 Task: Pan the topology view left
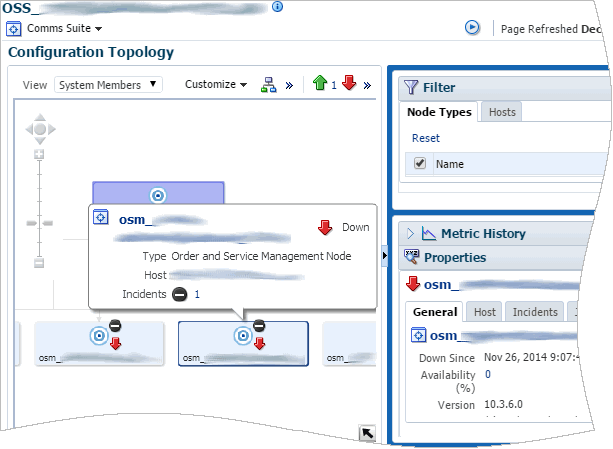[29, 129]
